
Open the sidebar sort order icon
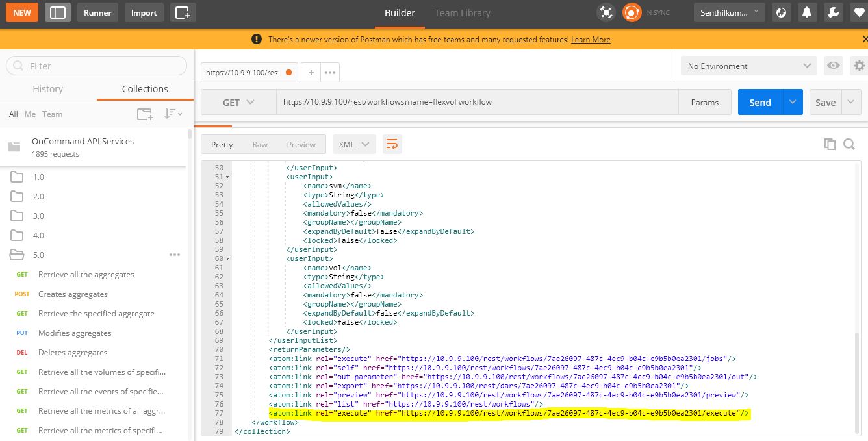(x=172, y=114)
